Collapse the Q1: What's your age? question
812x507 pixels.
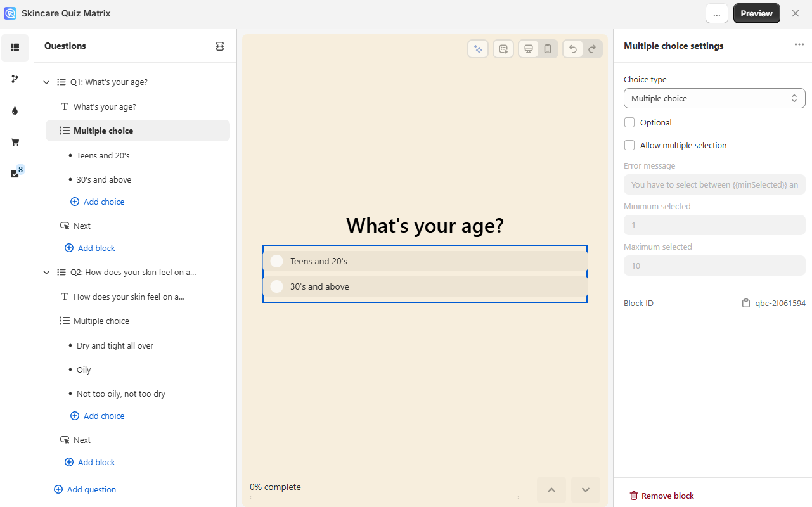46,82
